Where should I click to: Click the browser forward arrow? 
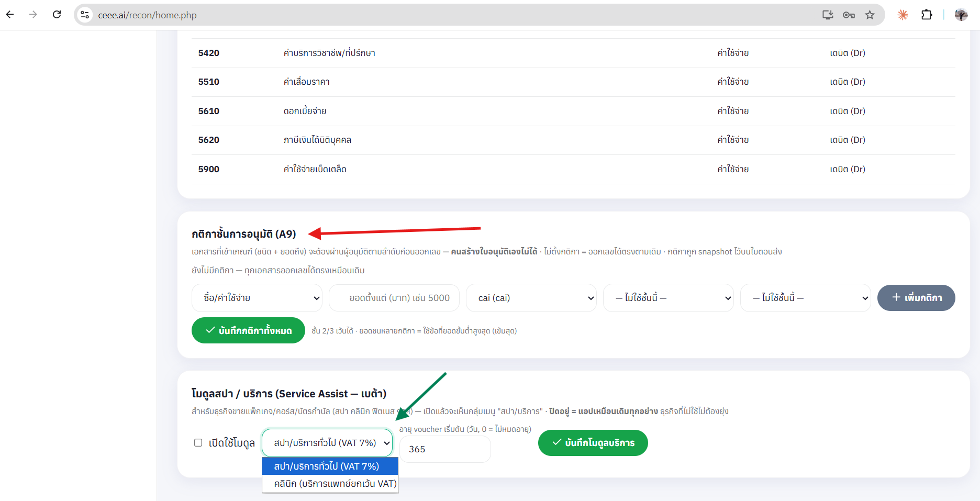click(33, 15)
